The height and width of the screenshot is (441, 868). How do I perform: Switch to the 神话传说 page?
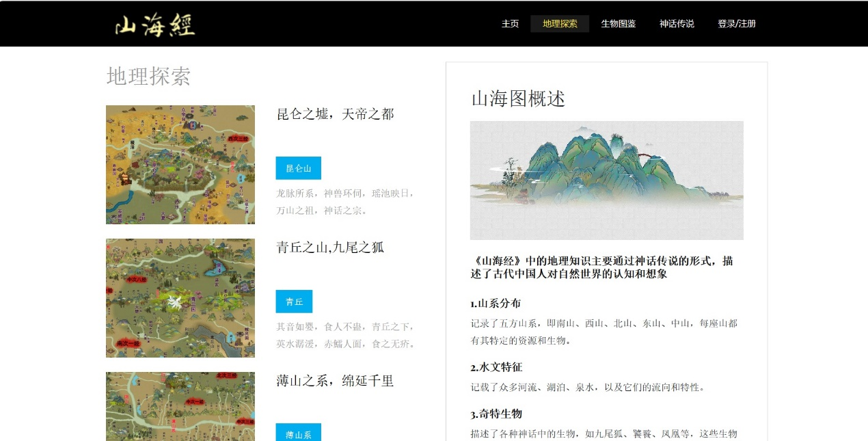point(677,24)
